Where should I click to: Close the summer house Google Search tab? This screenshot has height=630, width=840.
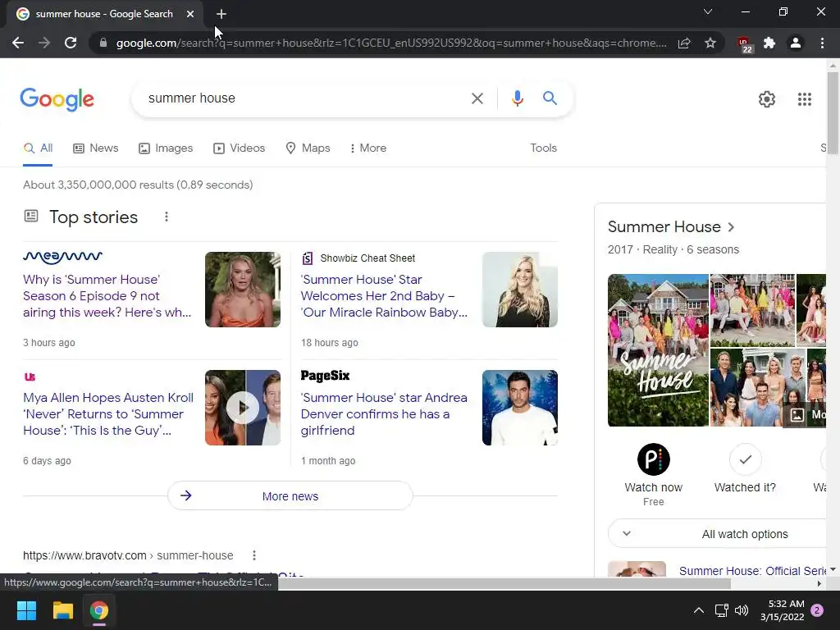click(x=189, y=14)
